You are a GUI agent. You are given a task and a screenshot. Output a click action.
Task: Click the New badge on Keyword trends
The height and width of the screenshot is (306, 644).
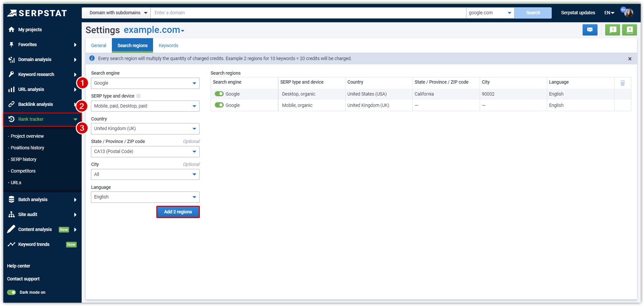coord(71,245)
